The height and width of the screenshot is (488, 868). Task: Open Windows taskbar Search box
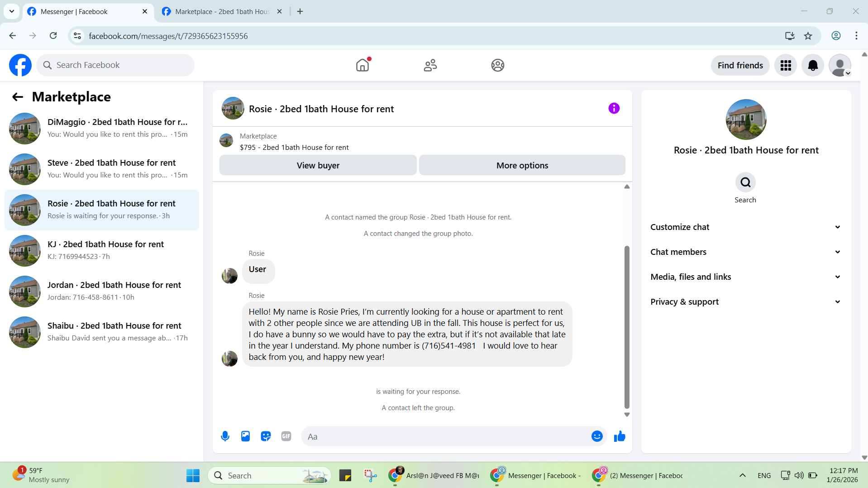point(269,475)
